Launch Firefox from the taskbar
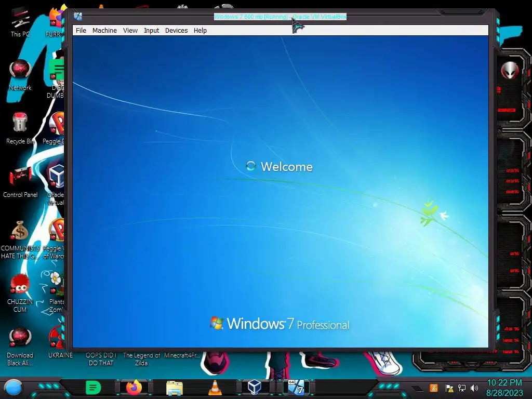The image size is (532, 399). (134, 388)
